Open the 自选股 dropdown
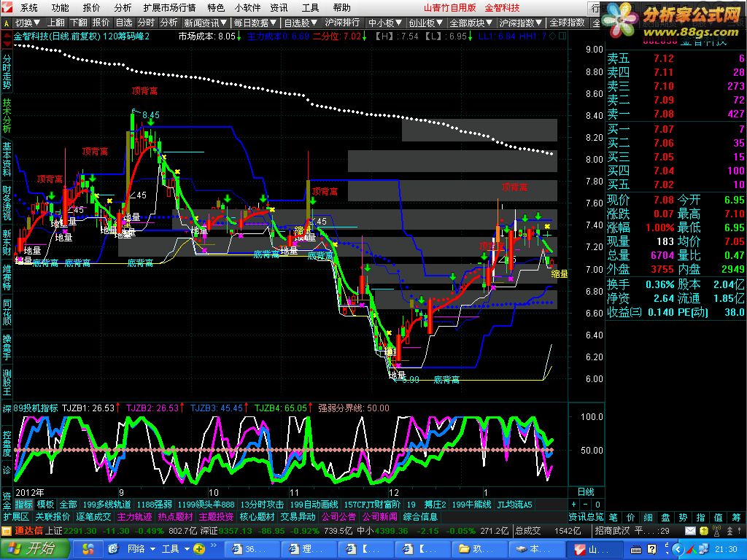747x560 pixels. coord(301,23)
